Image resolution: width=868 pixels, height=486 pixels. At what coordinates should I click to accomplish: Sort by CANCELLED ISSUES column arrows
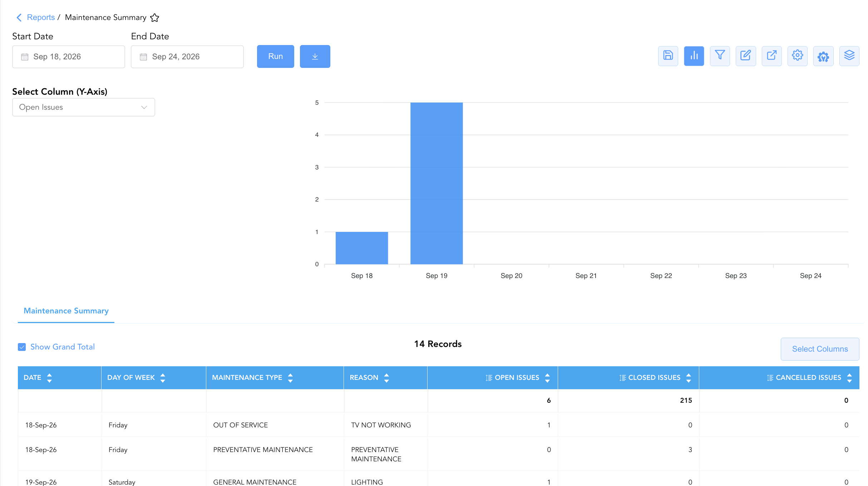[x=849, y=378]
